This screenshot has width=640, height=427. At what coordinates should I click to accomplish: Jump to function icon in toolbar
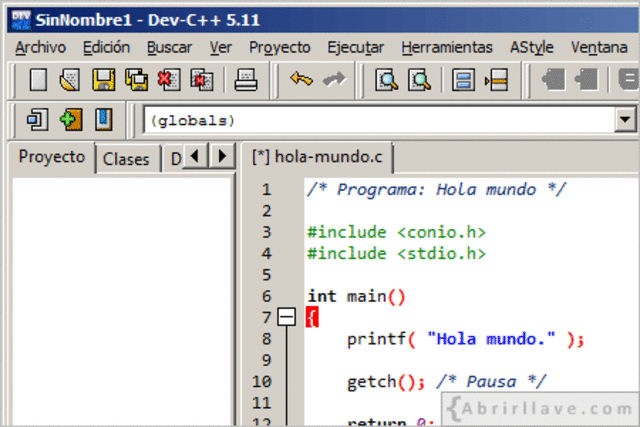463,80
